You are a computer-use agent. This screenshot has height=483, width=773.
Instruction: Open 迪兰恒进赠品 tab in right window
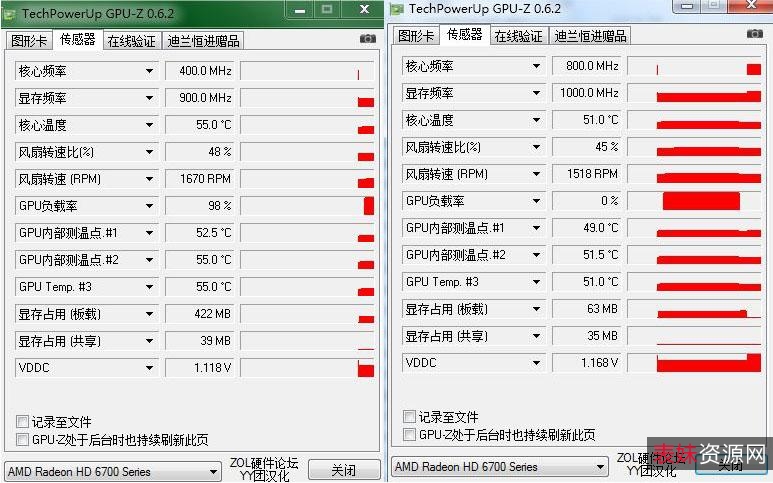coord(590,36)
